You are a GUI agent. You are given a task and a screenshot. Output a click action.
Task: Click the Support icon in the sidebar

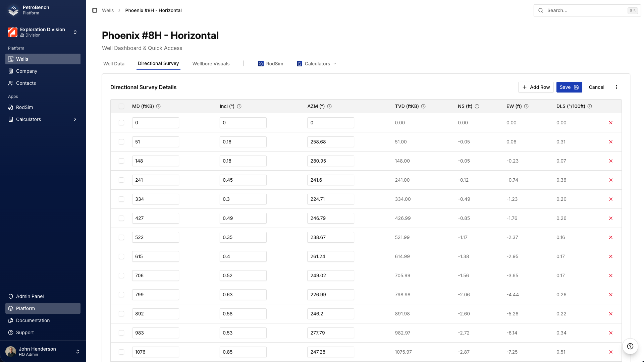(x=10, y=333)
